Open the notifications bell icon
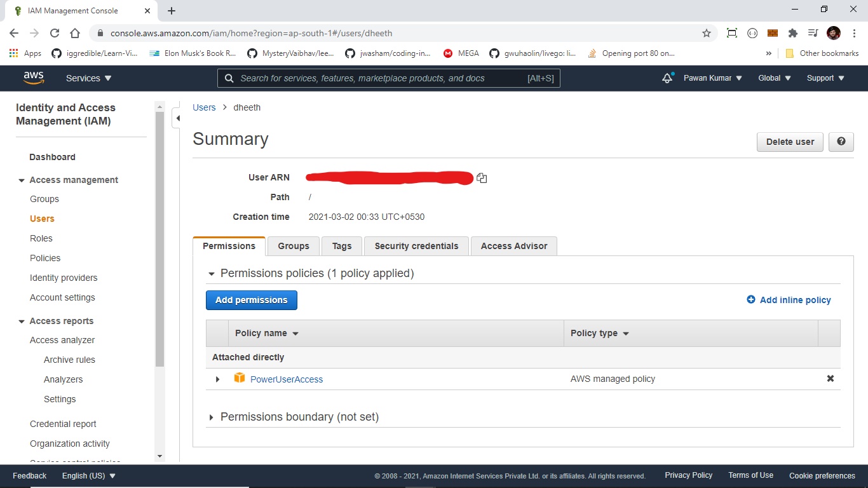This screenshot has height=488, width=868. [x=667, y=78]
